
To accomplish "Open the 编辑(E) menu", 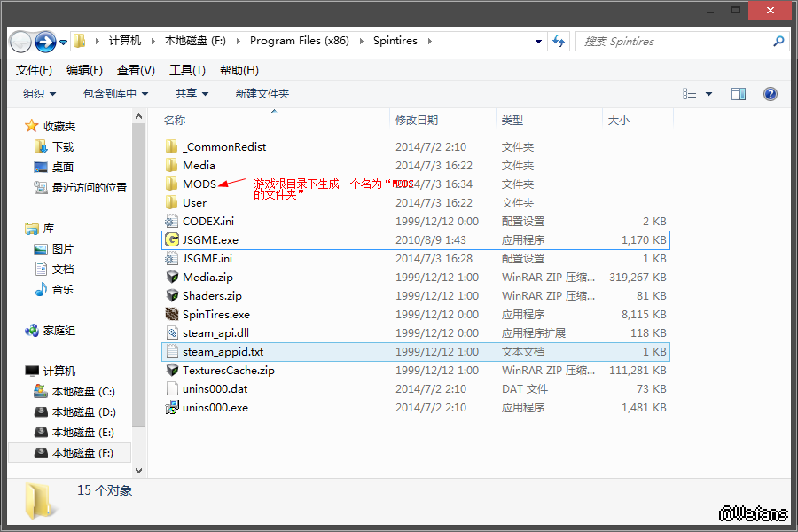I will coord(84,70).
